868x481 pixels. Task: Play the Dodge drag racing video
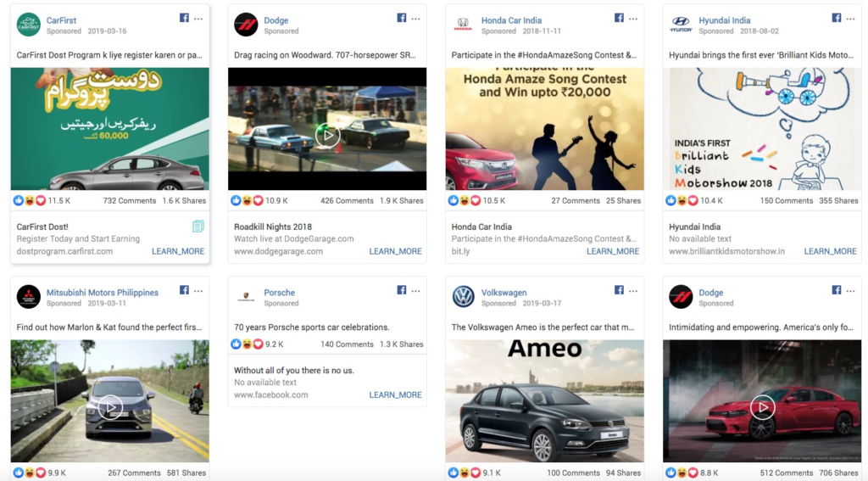[327, 135]
